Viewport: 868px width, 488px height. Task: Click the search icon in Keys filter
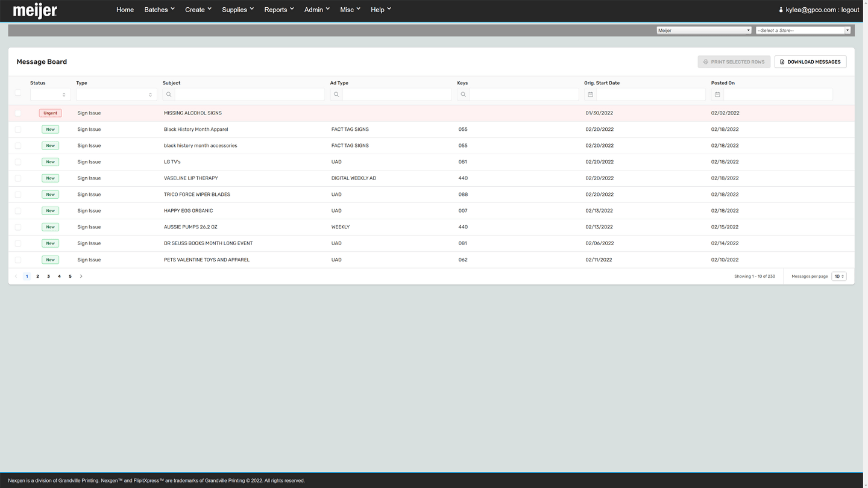point(463,95)
